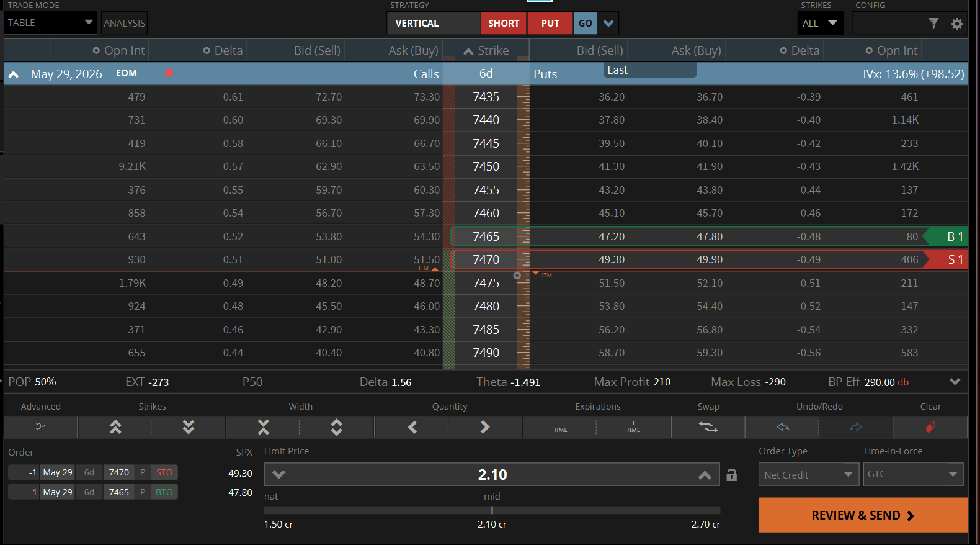Click the S 1 sell marker on 7470 put
The image size is (980, 545).
[x=947, y=259]
